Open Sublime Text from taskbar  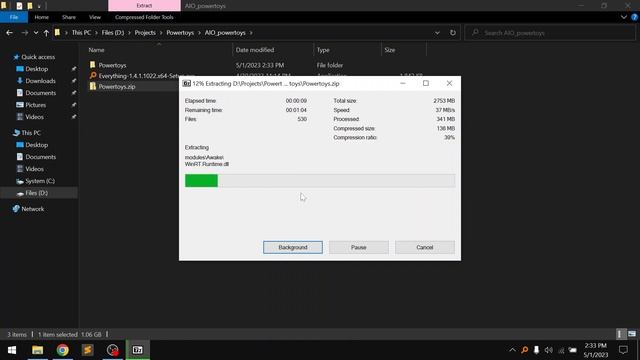pyautogui.click(x=87, y=350)
